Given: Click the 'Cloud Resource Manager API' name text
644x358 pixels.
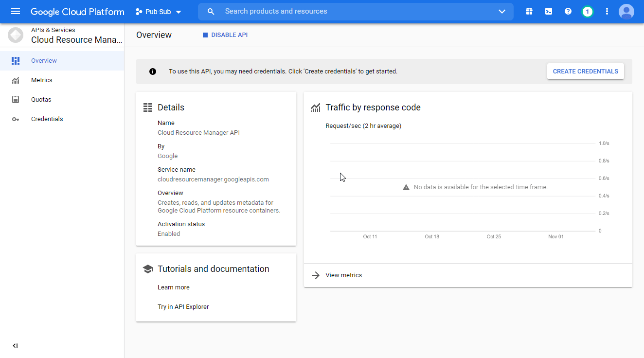Looking at the screenshot, I should (198, 133).
